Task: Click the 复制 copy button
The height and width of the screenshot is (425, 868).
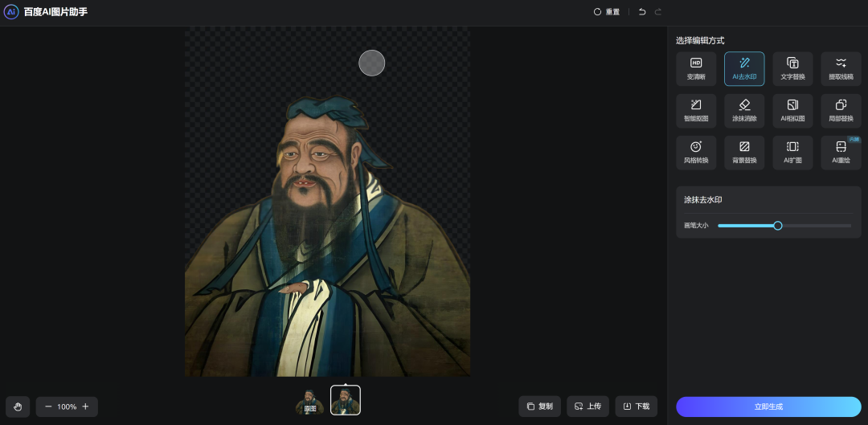Action: (x=540, y=407)
